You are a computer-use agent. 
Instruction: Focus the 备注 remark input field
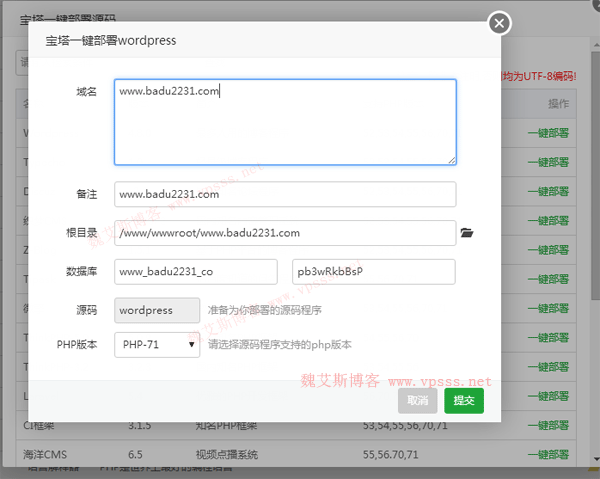click(285, 194)
